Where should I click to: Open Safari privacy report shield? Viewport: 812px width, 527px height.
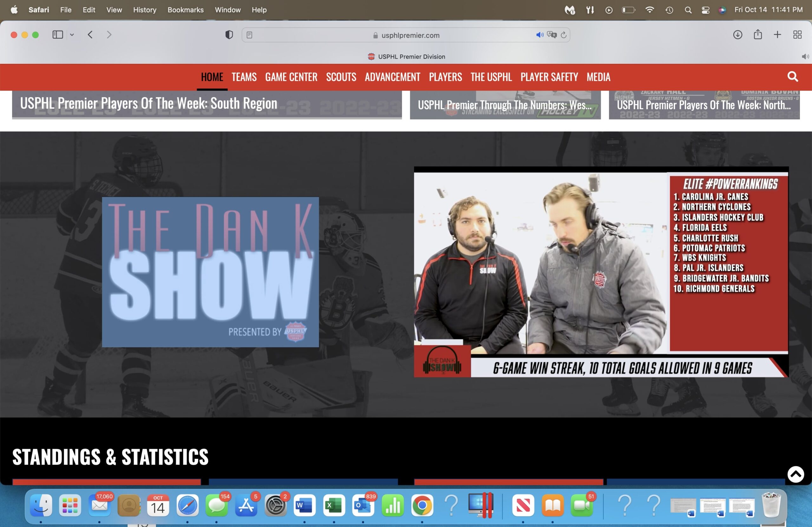229,35
